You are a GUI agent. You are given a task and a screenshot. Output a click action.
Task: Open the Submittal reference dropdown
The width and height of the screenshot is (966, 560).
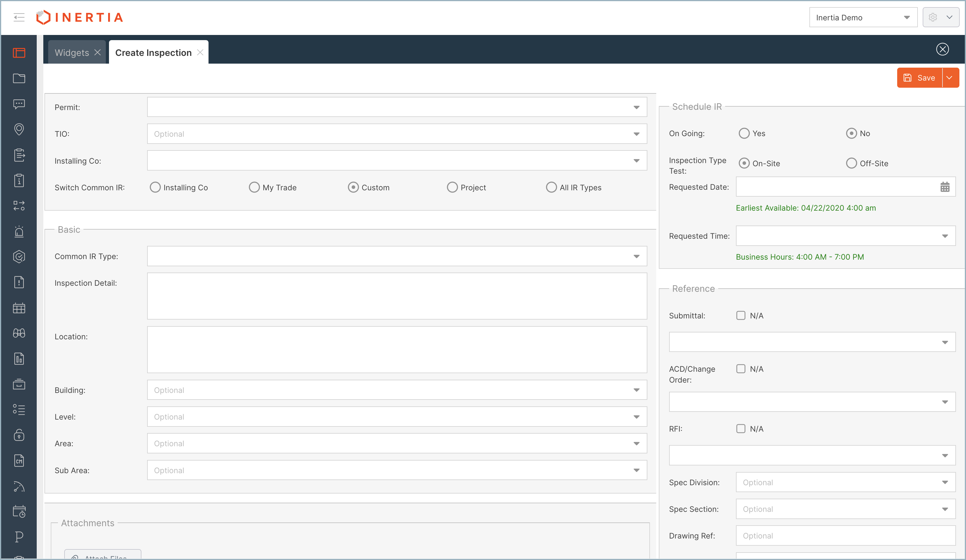[812, 342]
